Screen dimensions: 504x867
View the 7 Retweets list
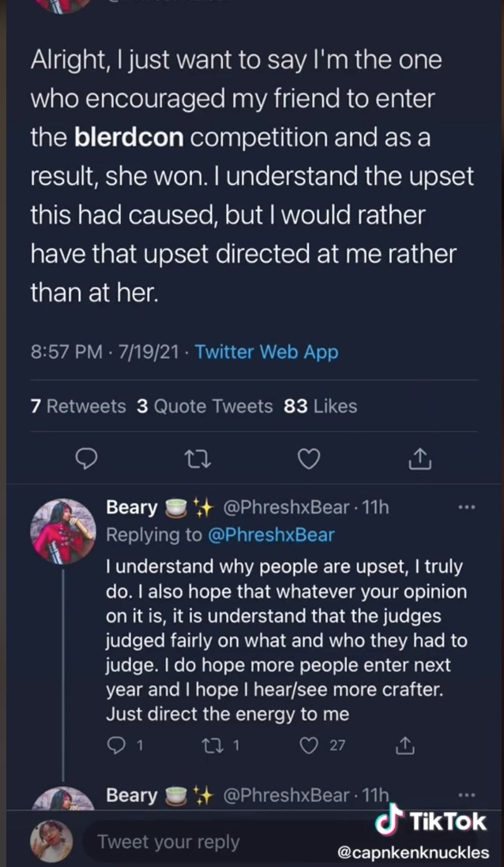(78, 406)
